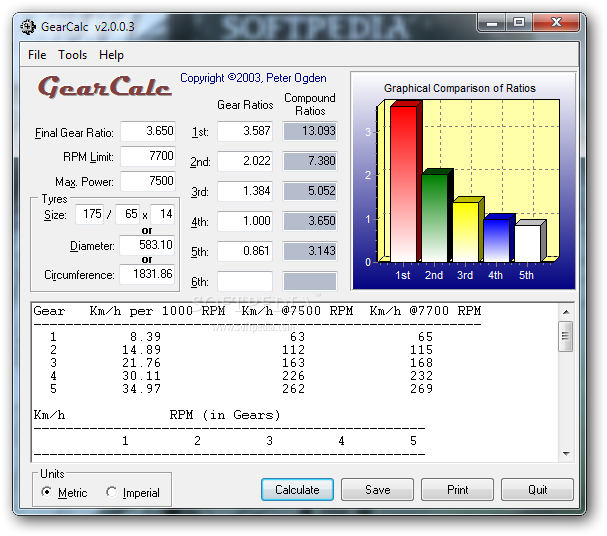Click the red 1st gear bar in chart
Viewport: 607px width, 536px height.
click(404, 184)
